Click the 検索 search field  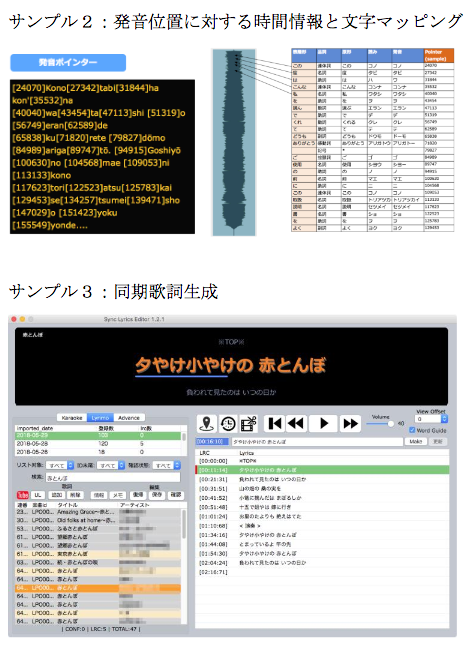pos(113,478)
